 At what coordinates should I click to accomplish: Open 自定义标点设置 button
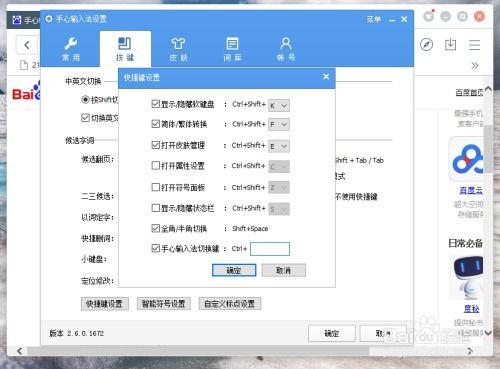[x=230, y=304]
